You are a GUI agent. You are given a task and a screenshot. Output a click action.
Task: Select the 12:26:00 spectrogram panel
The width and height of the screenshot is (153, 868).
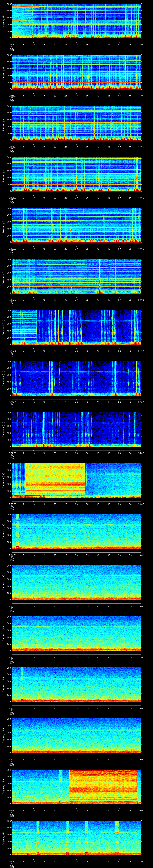76,633
